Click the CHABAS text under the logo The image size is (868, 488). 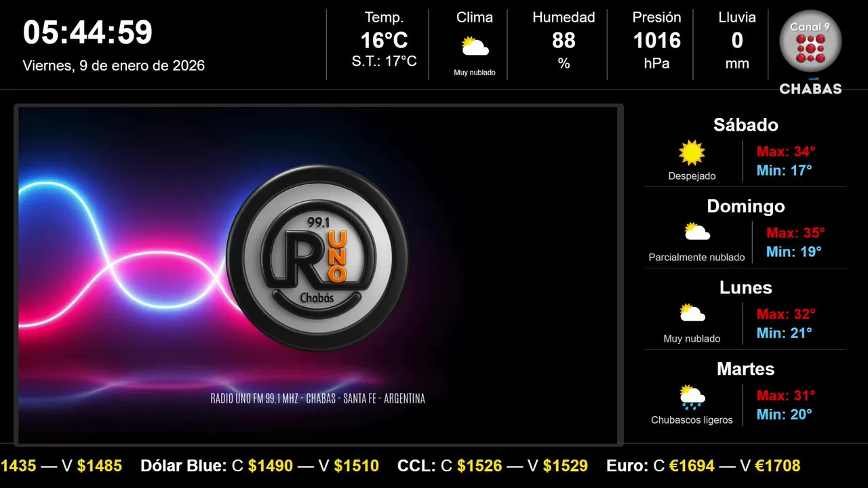pos(810,89)
